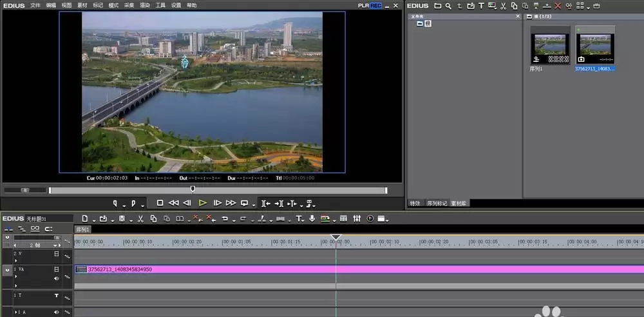
Task: Select the scissors cut icon in the timeline toolbar
Action: pos(140,218)
